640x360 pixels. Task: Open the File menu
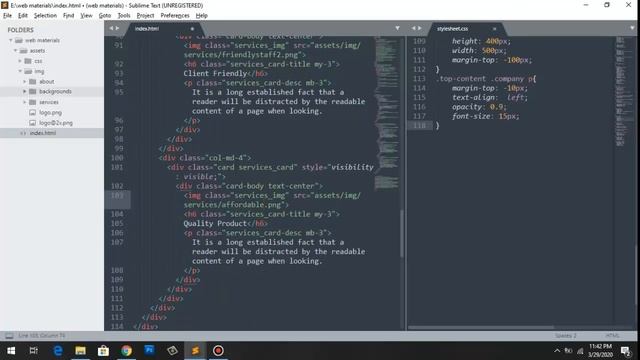7,16
